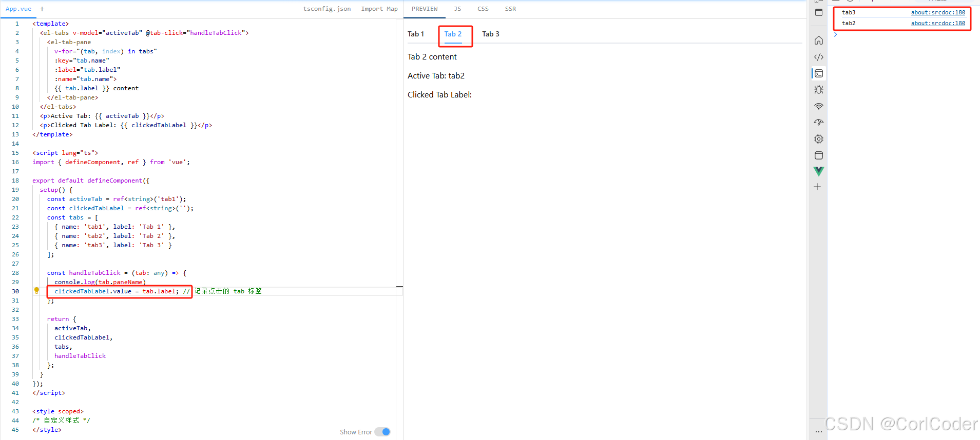
Task: Open about:srcdoc:180 link for tab3 log
Action: [938, 12]
